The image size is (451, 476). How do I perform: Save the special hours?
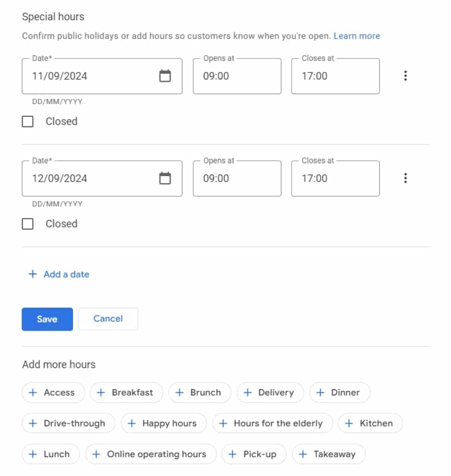(48, 319)
